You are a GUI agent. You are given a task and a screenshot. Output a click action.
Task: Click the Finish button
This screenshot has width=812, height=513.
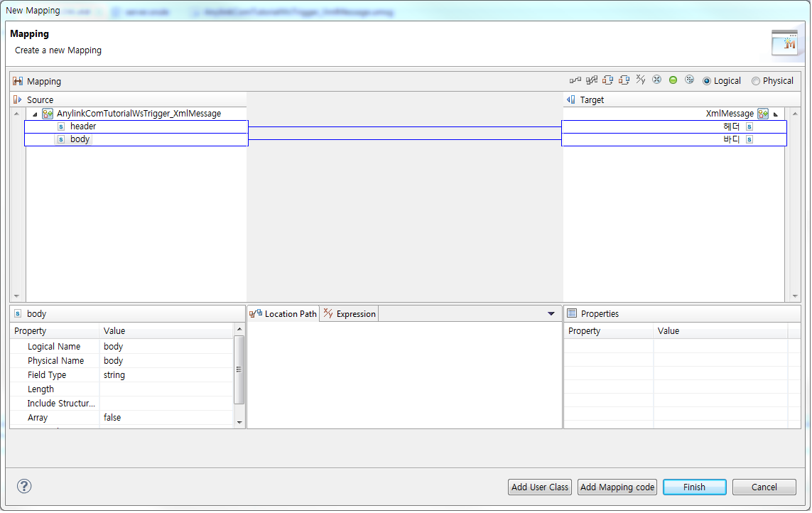694,487
